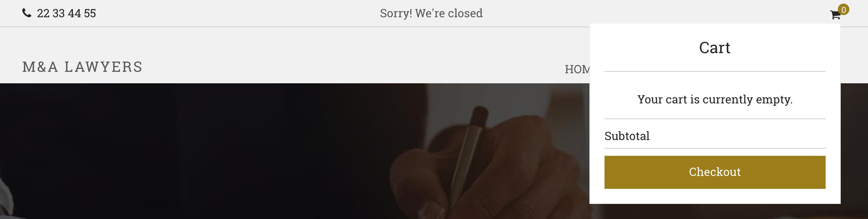Click the divider line below Cart heading
868x219 pixels.
coord(715,71)
